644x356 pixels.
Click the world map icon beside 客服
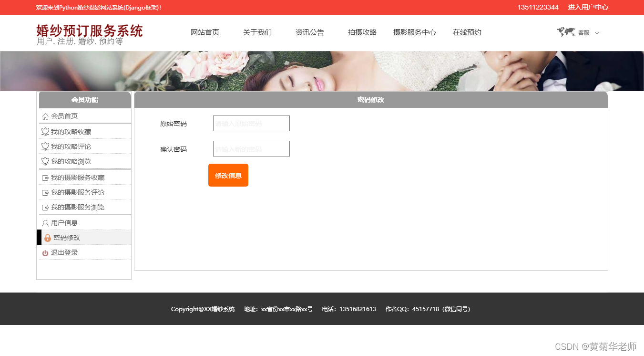click(566, 32)
